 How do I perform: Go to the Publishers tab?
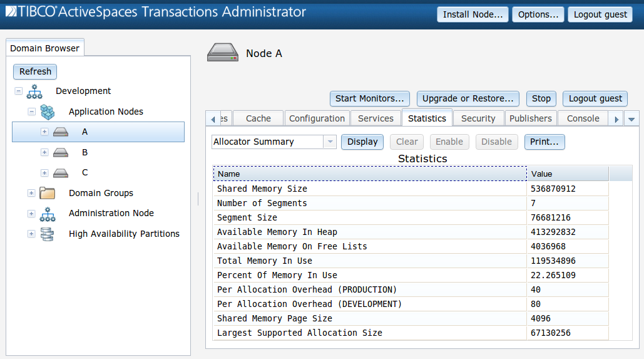point(531,118)
